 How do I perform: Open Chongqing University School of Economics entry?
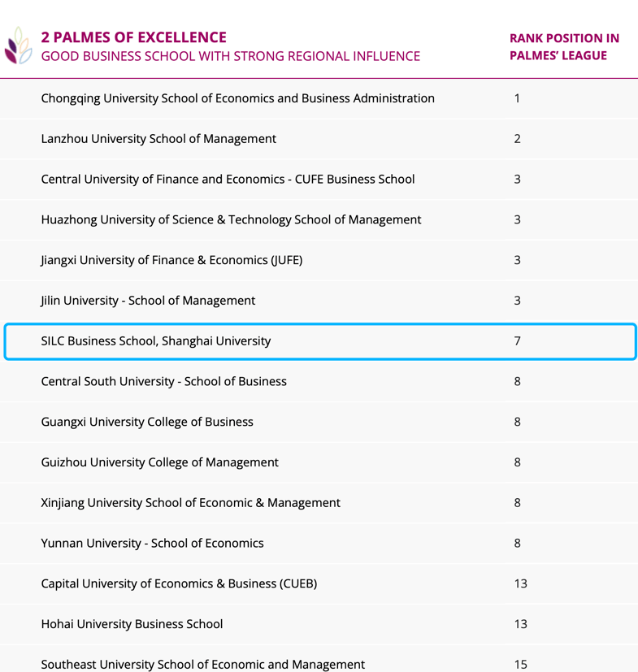click(237, 98)
